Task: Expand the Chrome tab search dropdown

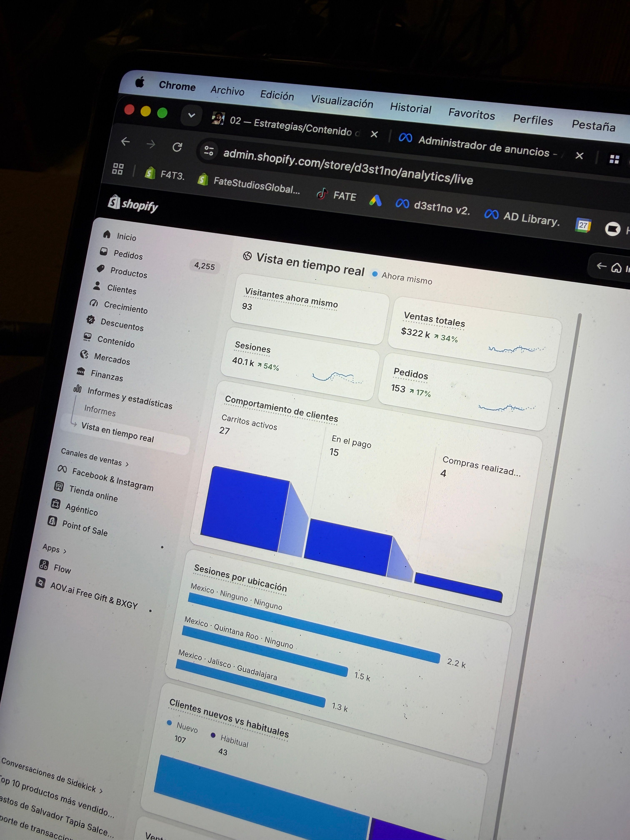Action: (191, 115)
